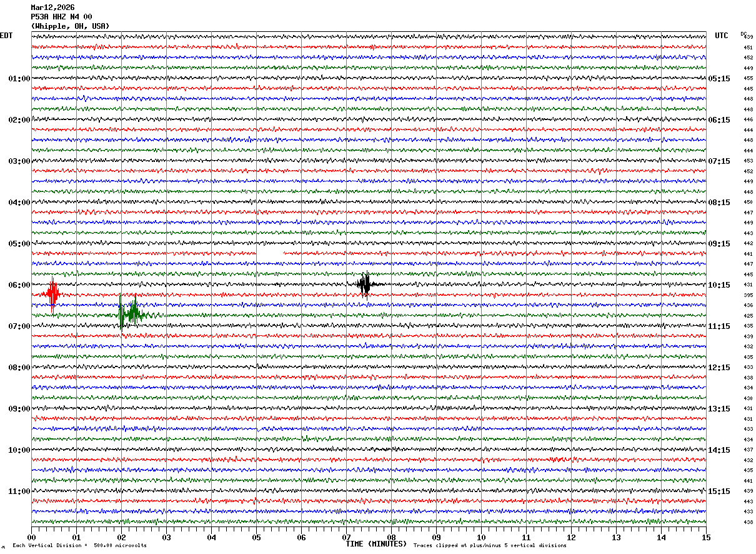
Task: Click the 05 minute axis tick label
Action: (256, 537)
